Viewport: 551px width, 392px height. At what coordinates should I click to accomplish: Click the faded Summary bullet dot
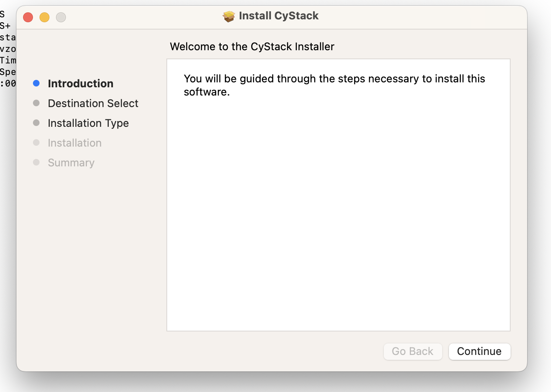[x=36, y=162]
